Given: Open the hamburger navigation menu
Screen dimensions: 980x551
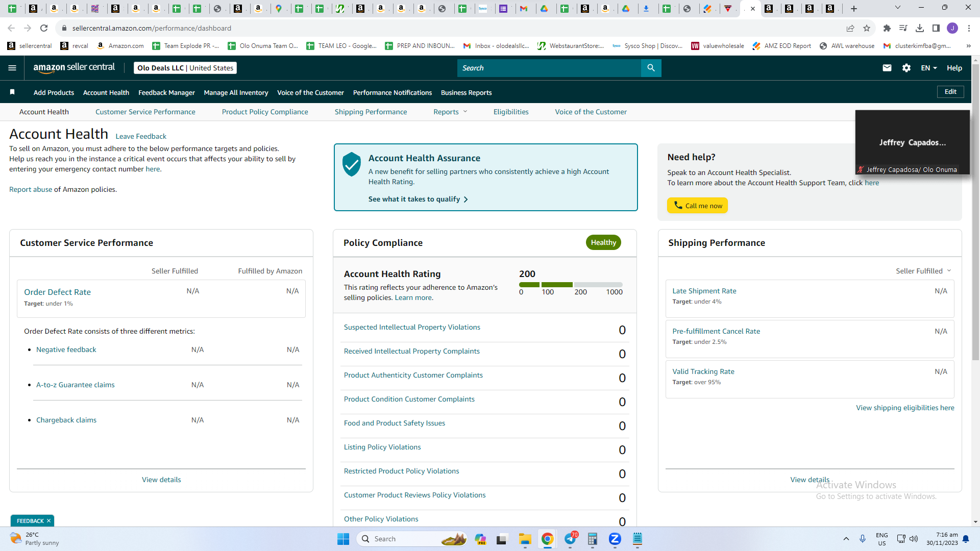Looking at the screenshot, I should point(12,68).
